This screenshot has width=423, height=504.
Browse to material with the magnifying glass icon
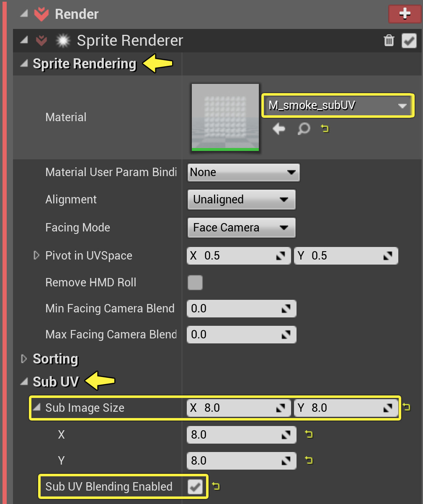(304, 129)
